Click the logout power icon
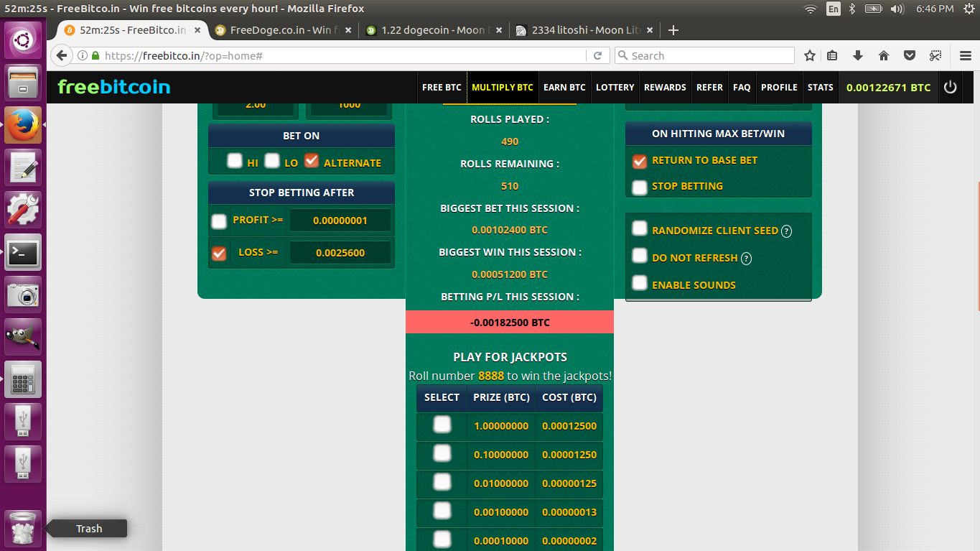 click(x=950, y=87)
